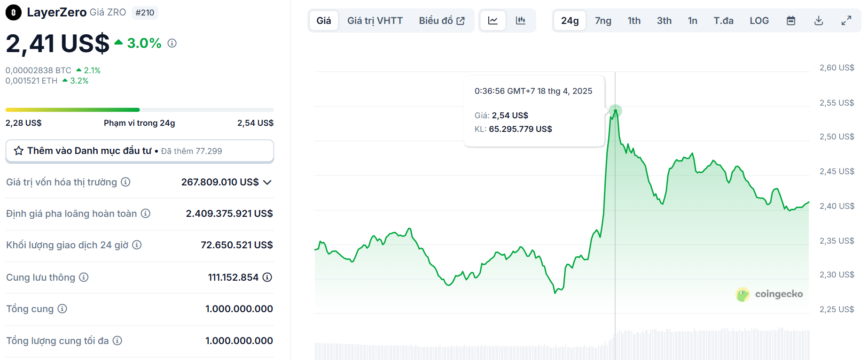Click the LayerZero coin logo icon
868x360 pixels.
14,13
